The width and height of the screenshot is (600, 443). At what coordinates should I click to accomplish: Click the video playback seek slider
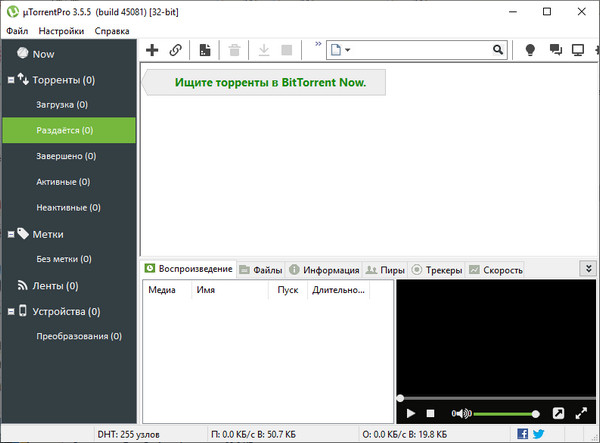coord(496,398)
